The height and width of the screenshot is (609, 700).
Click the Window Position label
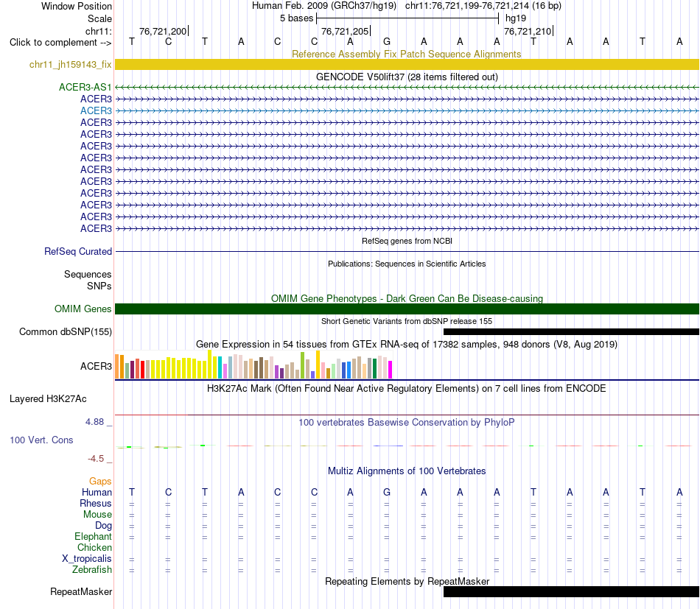pos(77,6)
